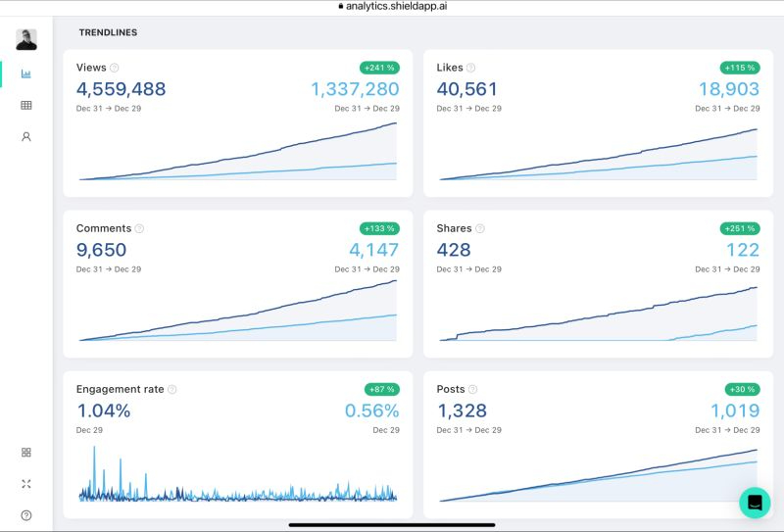
Task: Open the help question mark sidebar icon
Action: [x=26, y=515]
